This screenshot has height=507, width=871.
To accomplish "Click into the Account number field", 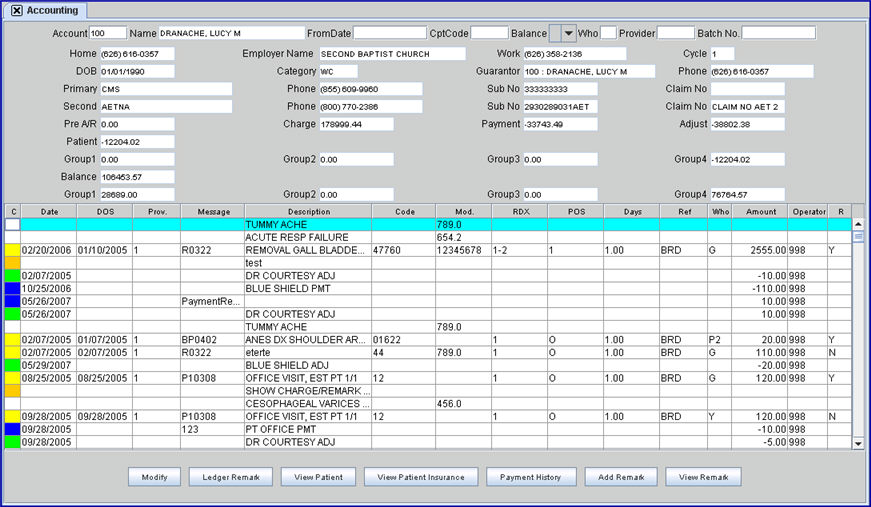I will point(108,33).
